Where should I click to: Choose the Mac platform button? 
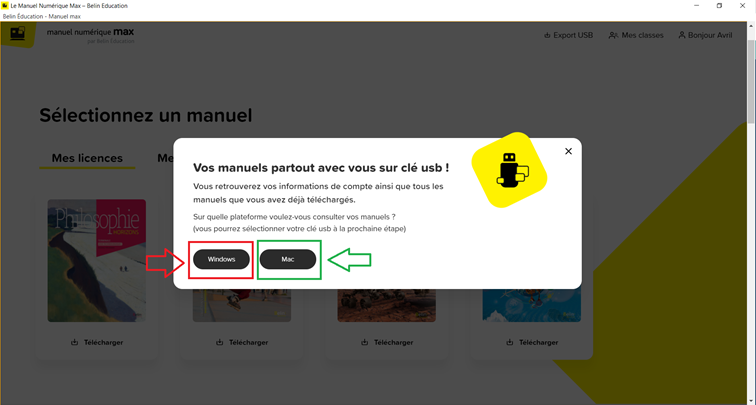click(288, 259)
